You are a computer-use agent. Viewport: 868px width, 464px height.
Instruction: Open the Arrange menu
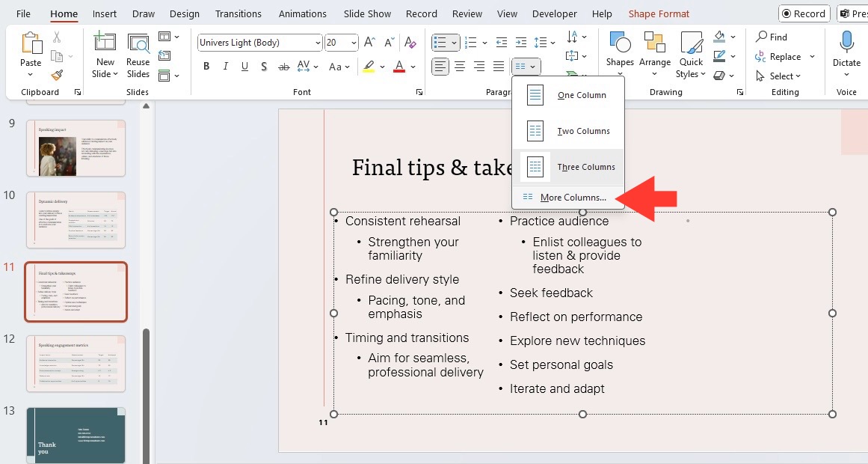point(655,54)
